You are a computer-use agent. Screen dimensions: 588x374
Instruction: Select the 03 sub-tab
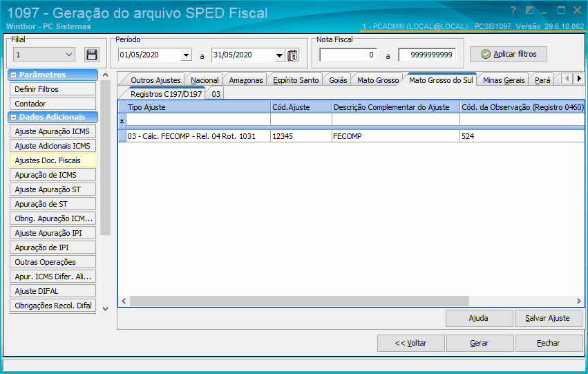coord(216,94)
